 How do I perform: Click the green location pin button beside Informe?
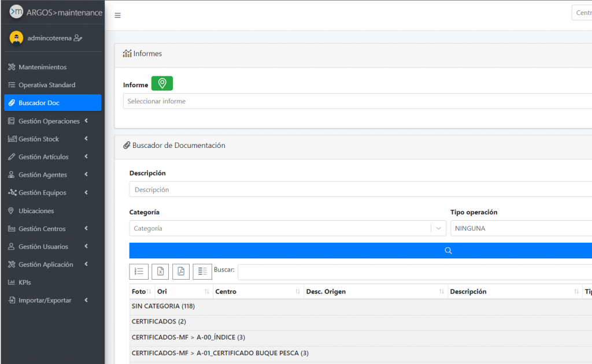click(x=162, y=84)
